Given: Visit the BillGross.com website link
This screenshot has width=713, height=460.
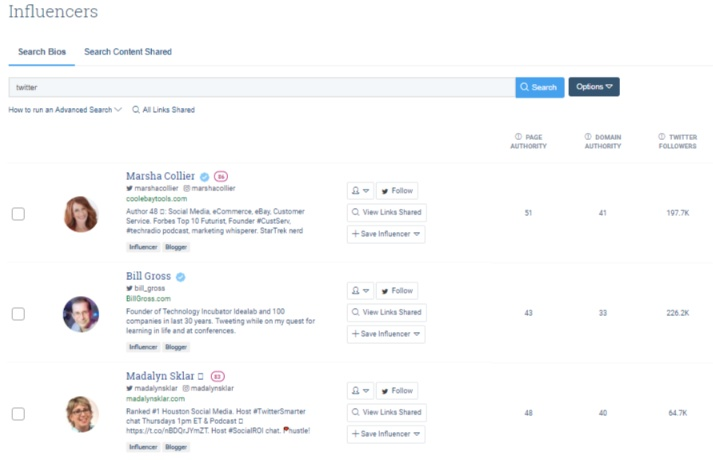Looking at the screenshot, I should point(148,299).
